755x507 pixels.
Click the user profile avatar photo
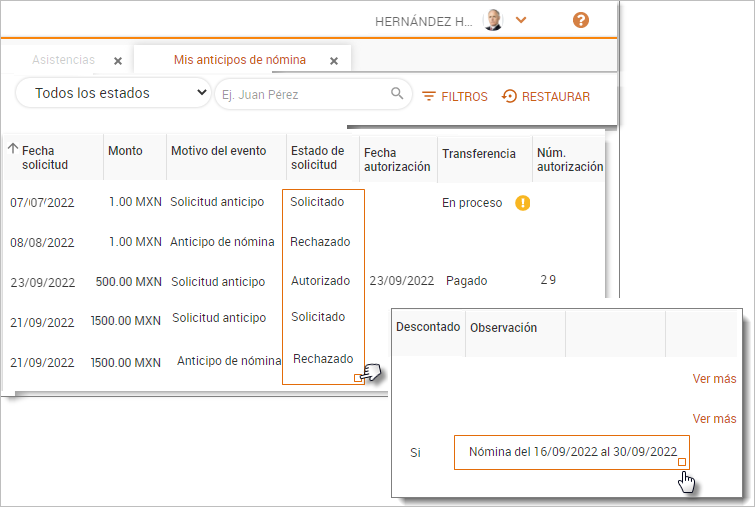pos(493,20)
